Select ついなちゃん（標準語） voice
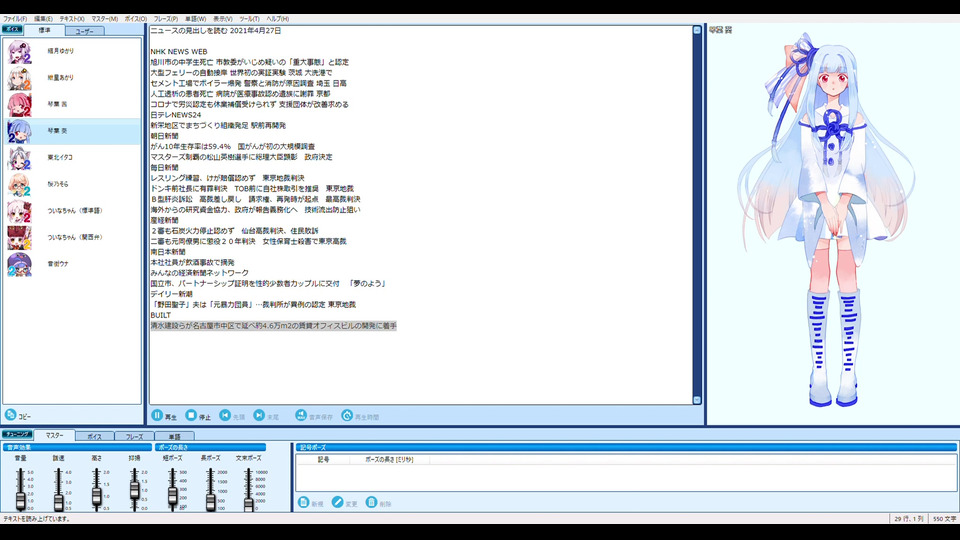This screenshot has height=540, width=960. click(20, 211)
